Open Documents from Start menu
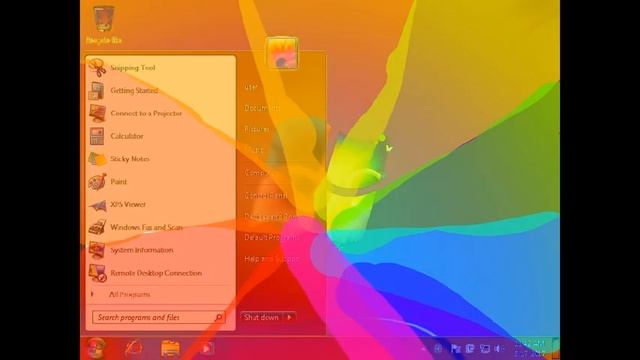 [262, 108]
